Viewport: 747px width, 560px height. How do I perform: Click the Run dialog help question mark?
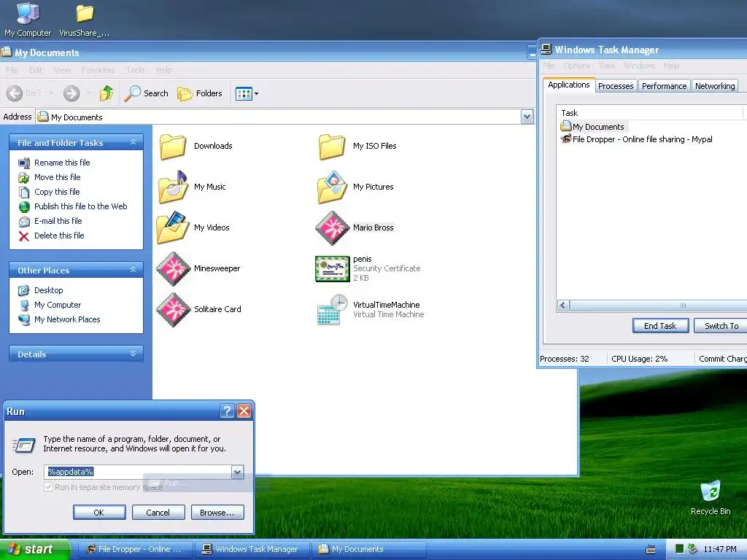(228, 411)
